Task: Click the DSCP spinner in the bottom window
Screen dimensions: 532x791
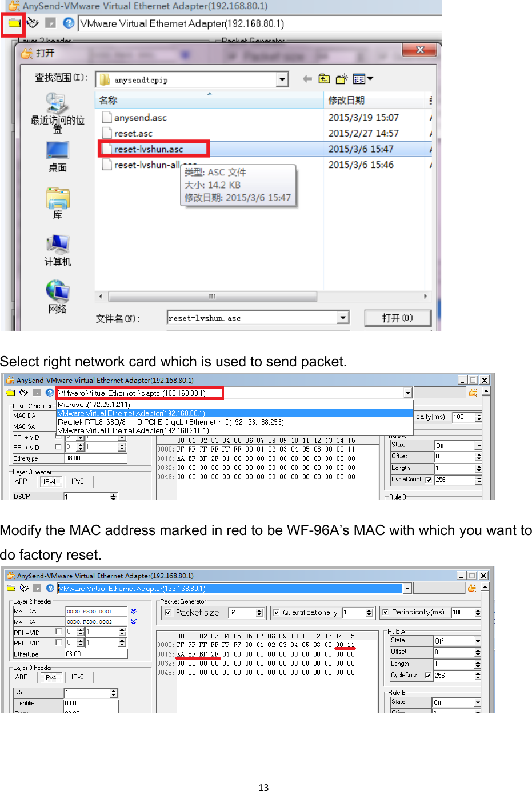Action: coord(113,693)
